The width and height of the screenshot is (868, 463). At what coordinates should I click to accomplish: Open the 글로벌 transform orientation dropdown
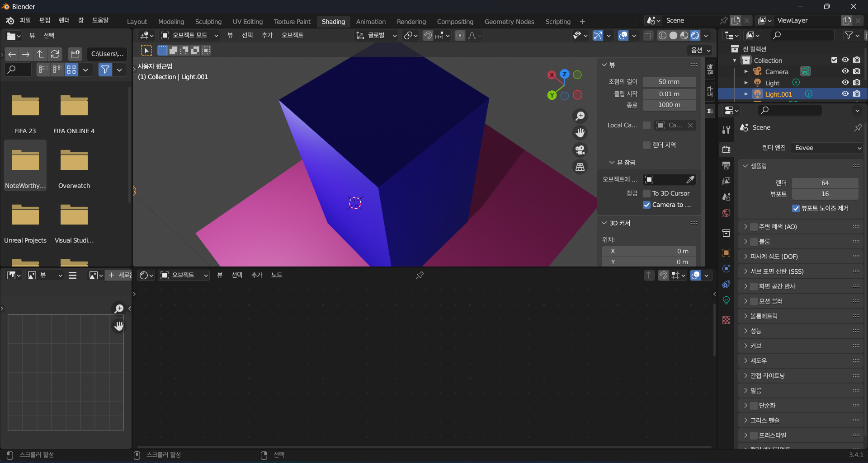(376, 35)
